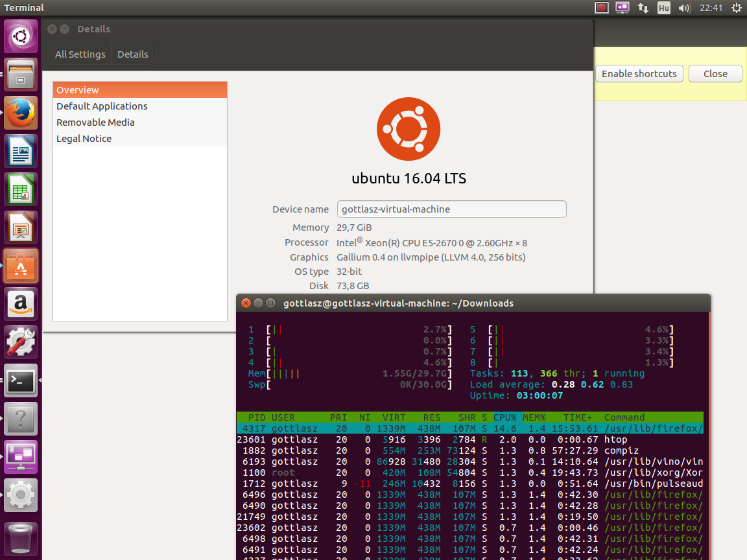
Task: Launch Firefox from the launcher
Action: point(21,113)
